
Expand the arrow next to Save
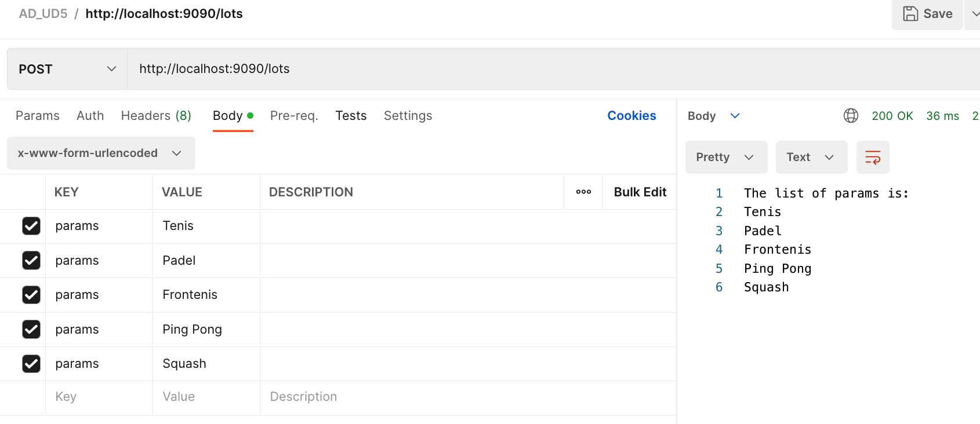coord(975,14)
